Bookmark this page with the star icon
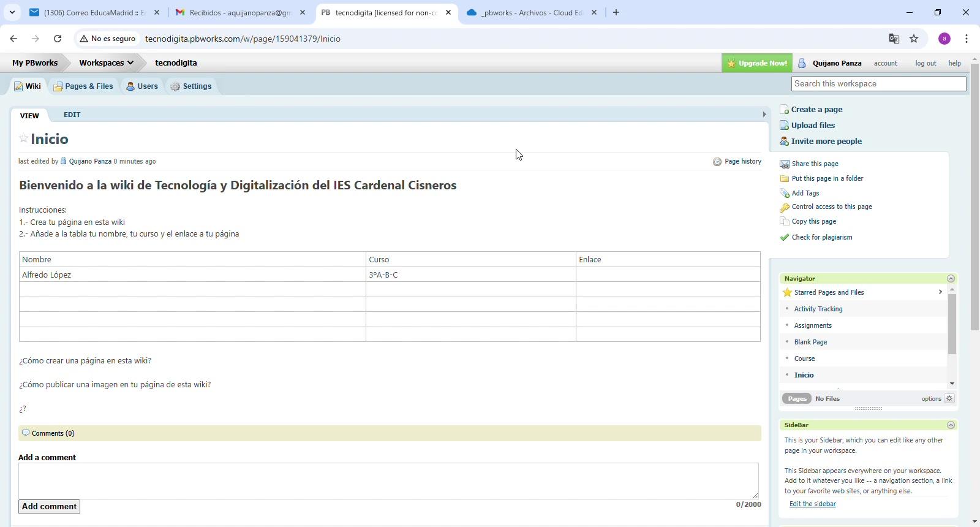Image resolution: width=980 pixels, height=527 pixels. coord(914,39)
